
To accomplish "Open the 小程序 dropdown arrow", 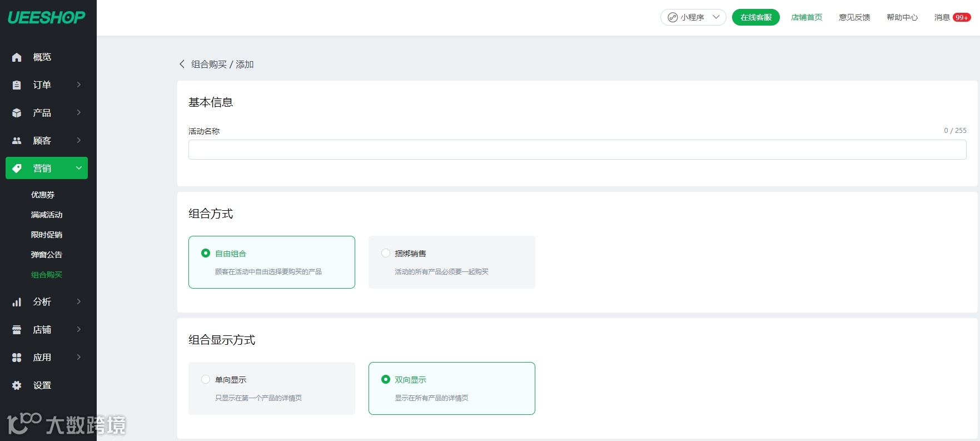I will click(717, 17).
